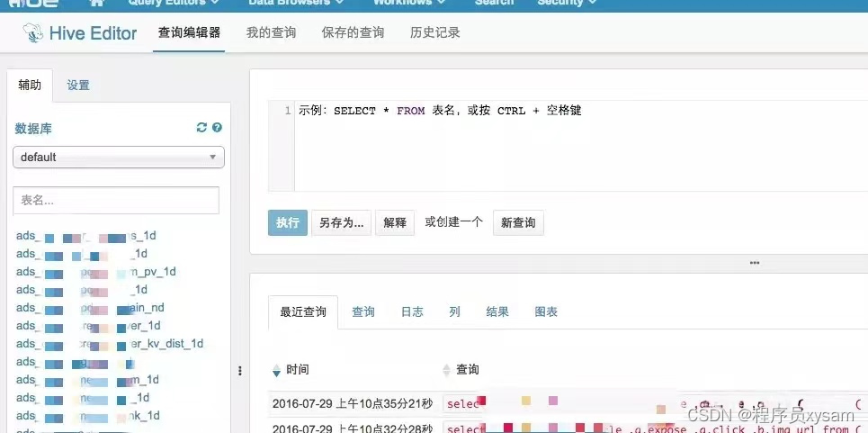Switch to the 查询 results tab
The height and width of the screenshot is (433, 868).
click(363, 312)
